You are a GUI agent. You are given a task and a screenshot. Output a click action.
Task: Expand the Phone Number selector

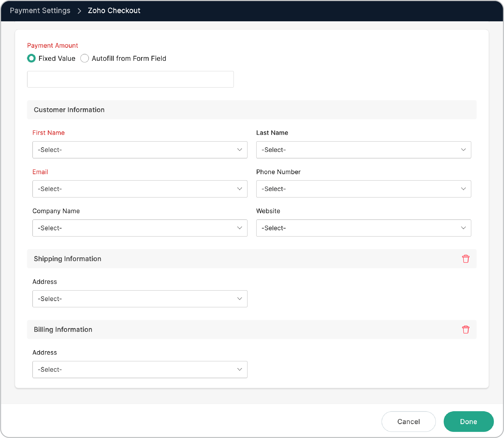pyautogui.click(x=363, y=189)
